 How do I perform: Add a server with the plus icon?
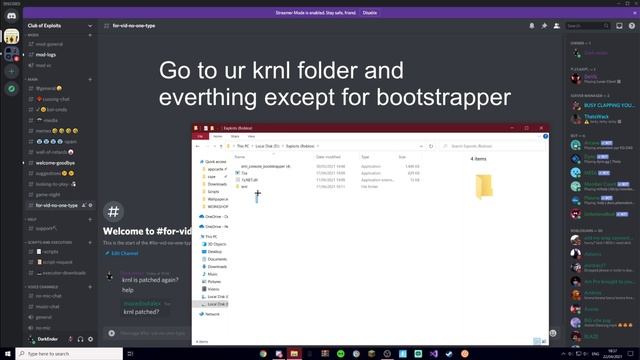11,71
